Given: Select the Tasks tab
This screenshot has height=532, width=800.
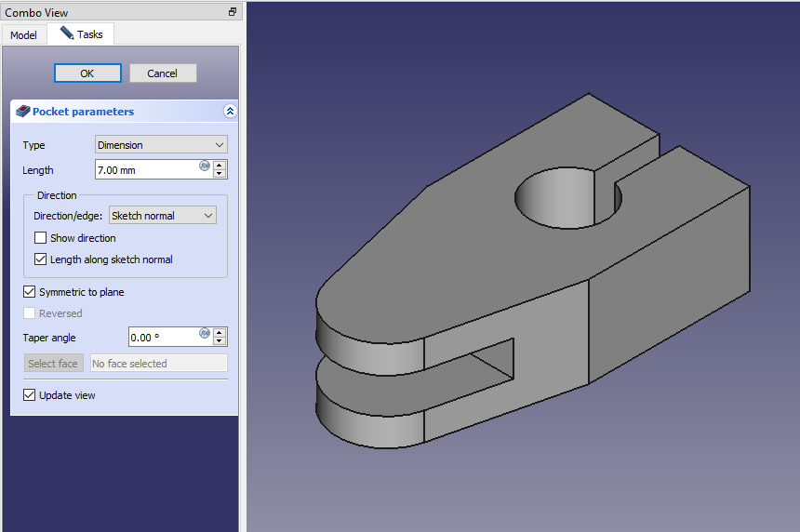Looking at the screenshot, I should [x=81, y=34].
